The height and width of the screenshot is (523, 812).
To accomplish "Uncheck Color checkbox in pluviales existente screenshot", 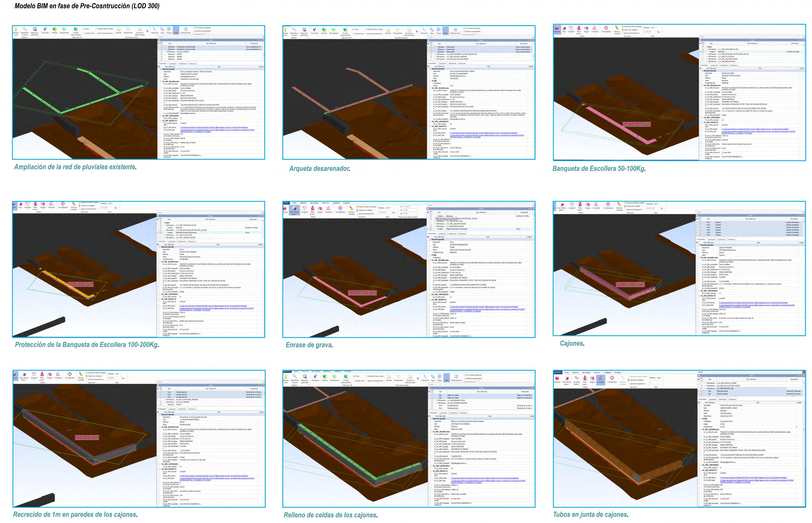I will pyautogui.click(x=83, y=29).
